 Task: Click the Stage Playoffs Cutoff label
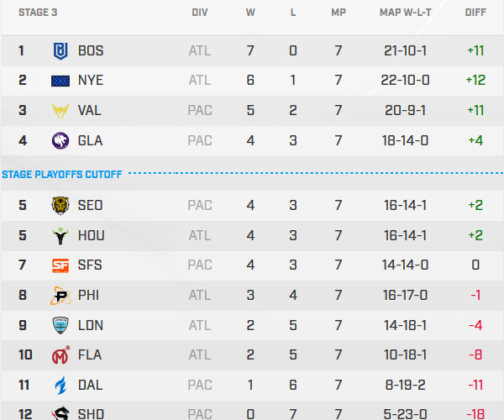pos(62,175)
